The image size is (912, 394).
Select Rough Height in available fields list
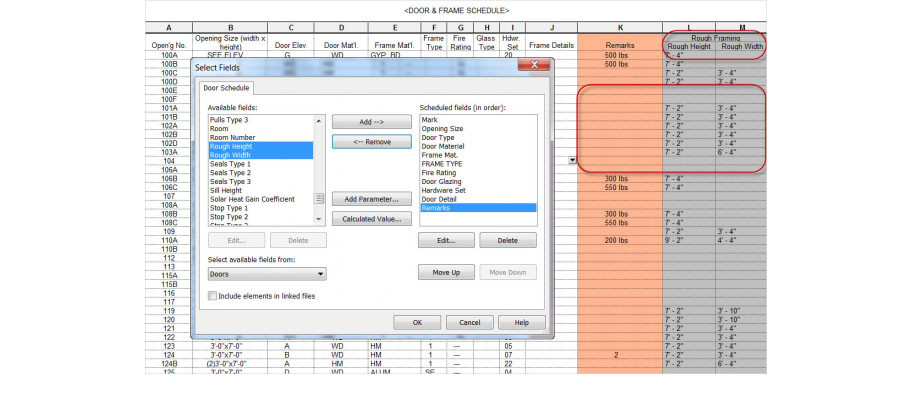point(261,146)
